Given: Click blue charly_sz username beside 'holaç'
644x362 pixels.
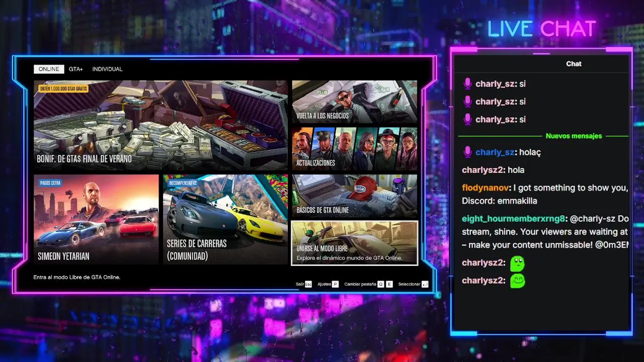Looking at the screenshot, I should pyautogui.click(x=495, y=152).
